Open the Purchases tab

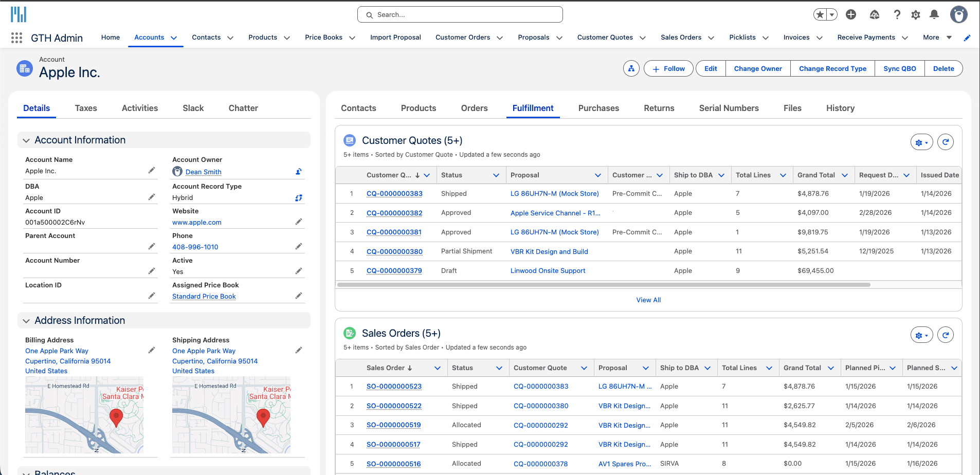pyautogui.click(x=598, y=108)
